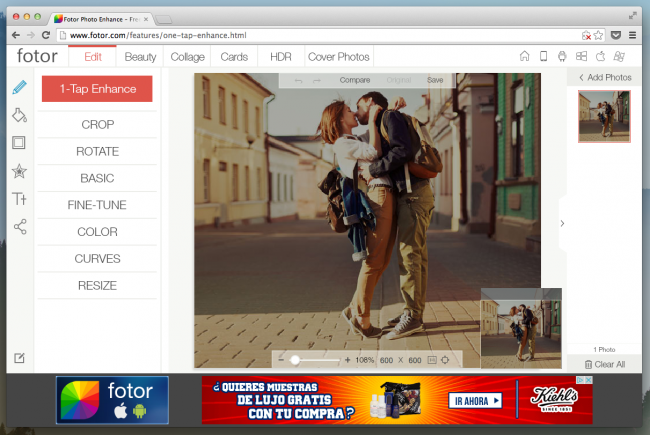Click the Windows icon in header

click(581, 56)
